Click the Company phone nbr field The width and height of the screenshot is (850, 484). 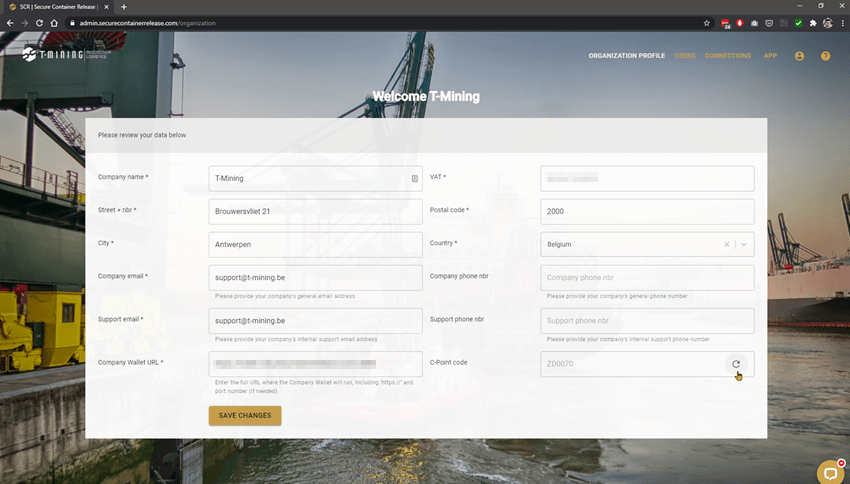pyautogui.click(x=647, y=278)
